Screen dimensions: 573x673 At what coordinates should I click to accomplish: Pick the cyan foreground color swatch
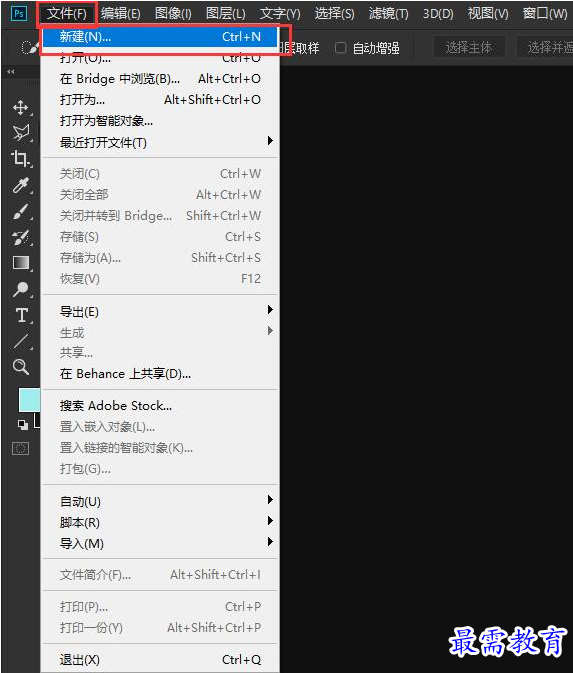[x=29, y=400]
